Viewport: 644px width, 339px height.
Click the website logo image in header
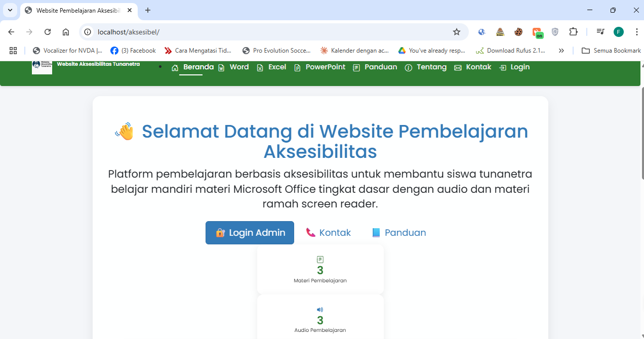tap(42, 67)
